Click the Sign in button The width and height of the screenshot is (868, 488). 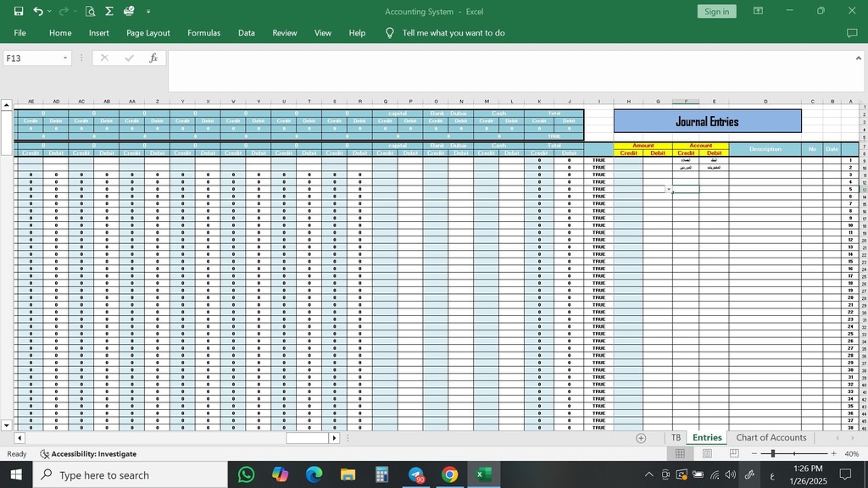coord(716,12)
